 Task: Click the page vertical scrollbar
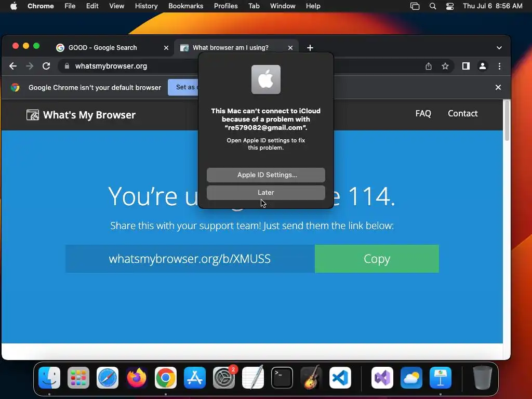[507, 121]
